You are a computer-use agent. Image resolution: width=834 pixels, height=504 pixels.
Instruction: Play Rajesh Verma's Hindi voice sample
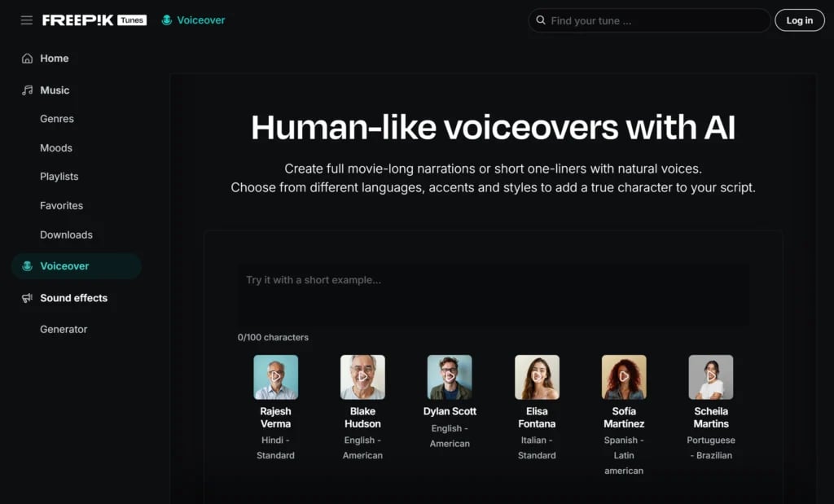pos(275,376)
